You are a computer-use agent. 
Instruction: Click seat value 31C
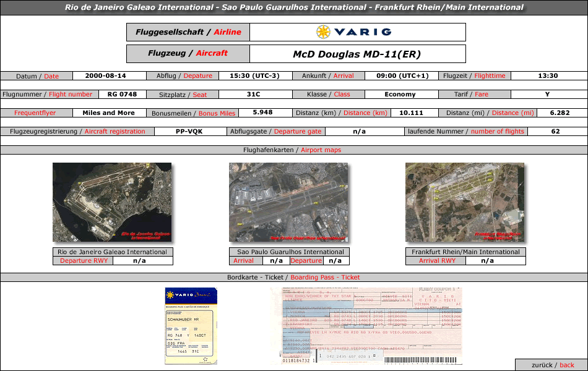coord(254,95)
